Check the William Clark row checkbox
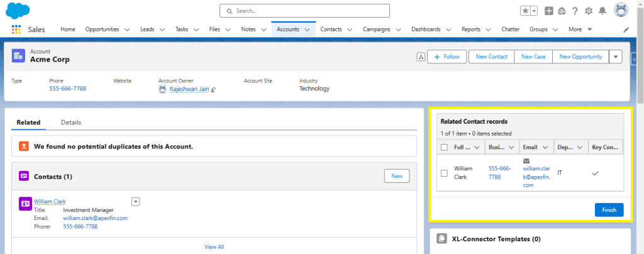 pos(444,173)
